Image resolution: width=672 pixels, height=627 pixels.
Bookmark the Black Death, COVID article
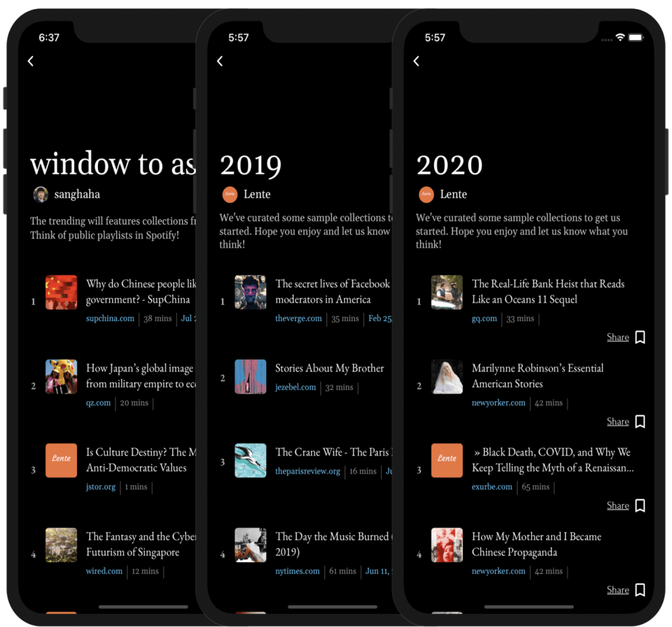[640, 506]
